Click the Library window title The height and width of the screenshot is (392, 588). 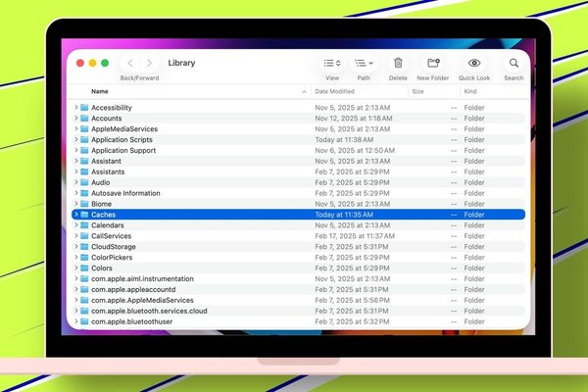click(x=181, y=63)
